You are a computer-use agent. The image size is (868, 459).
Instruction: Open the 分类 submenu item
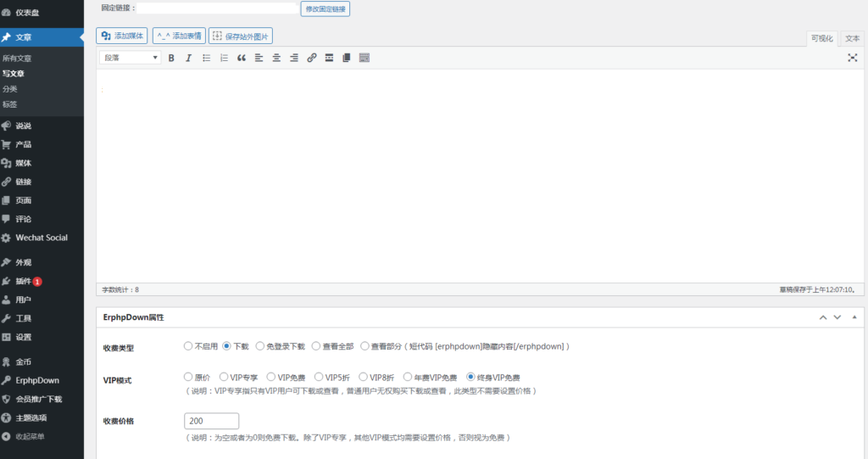[9, 89]
